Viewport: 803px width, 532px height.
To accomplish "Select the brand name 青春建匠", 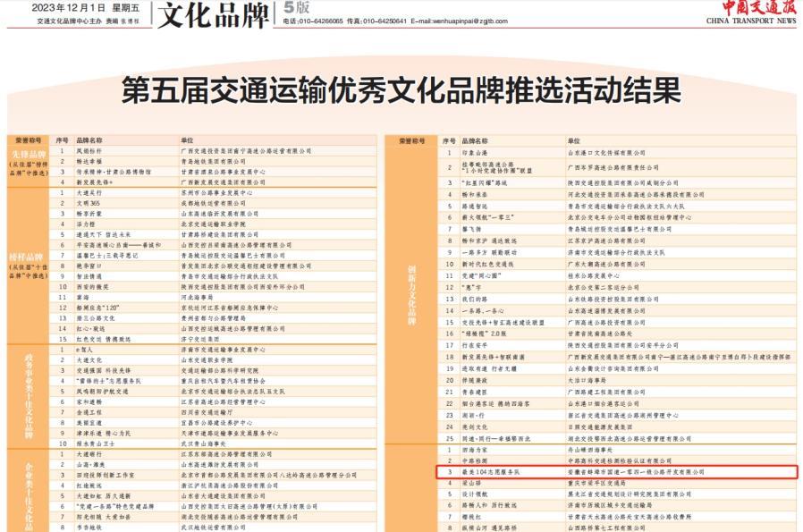I will [x=475, y=393].
